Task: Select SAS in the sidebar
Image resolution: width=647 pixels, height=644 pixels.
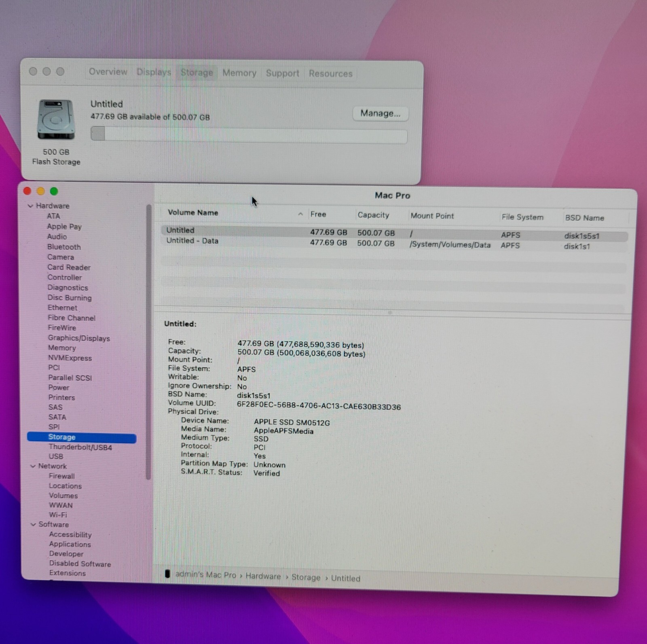Action: 55,407
